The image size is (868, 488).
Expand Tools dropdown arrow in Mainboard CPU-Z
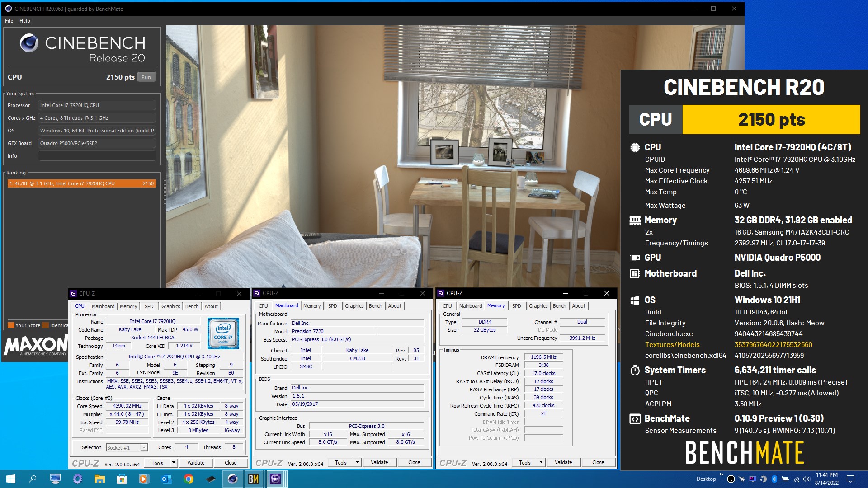tap(357, 462)
